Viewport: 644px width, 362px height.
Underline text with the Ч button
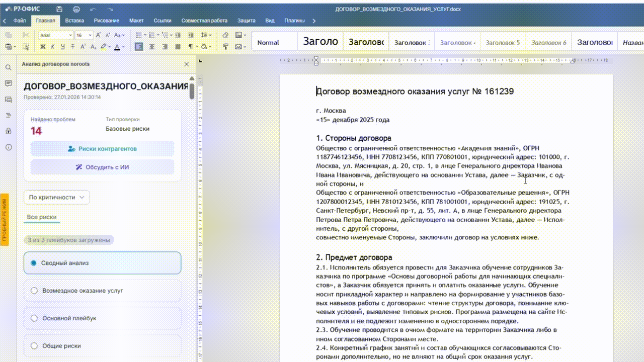(x=63, y=47)
